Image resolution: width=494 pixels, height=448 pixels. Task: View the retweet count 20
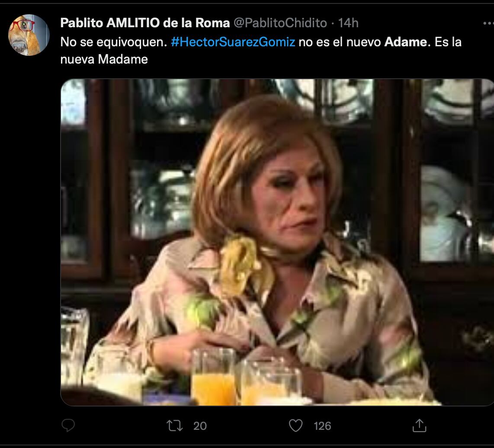coord(200,426)
